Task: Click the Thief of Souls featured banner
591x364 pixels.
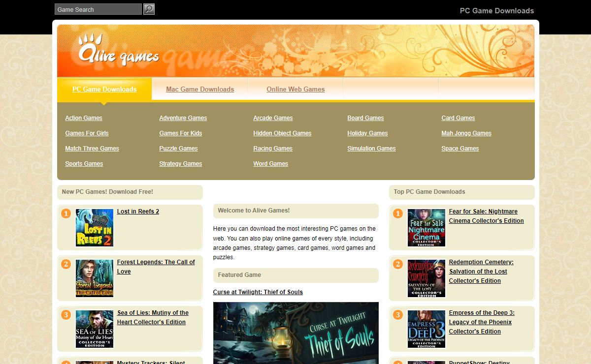Action: coord(296,333)
